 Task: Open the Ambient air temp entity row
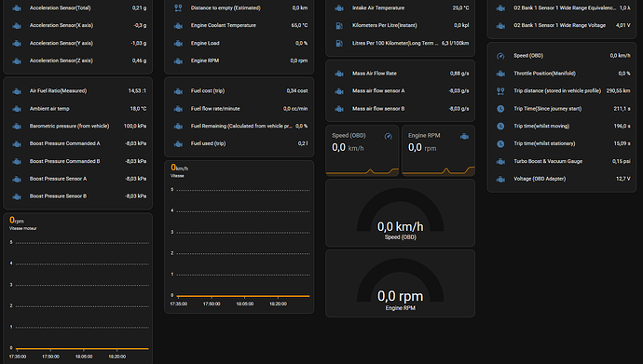pyautogui.click(x=78, y=109)
